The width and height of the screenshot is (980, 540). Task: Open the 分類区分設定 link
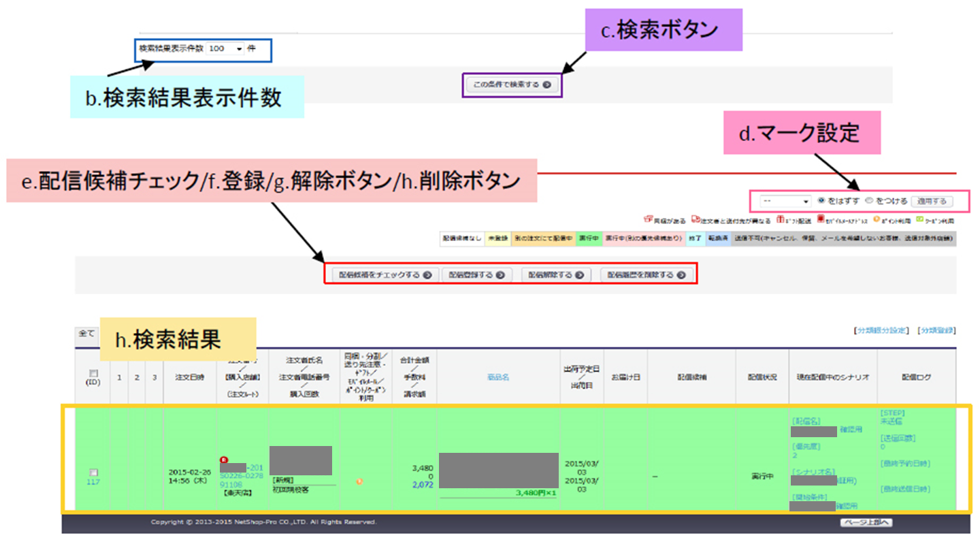881,330
